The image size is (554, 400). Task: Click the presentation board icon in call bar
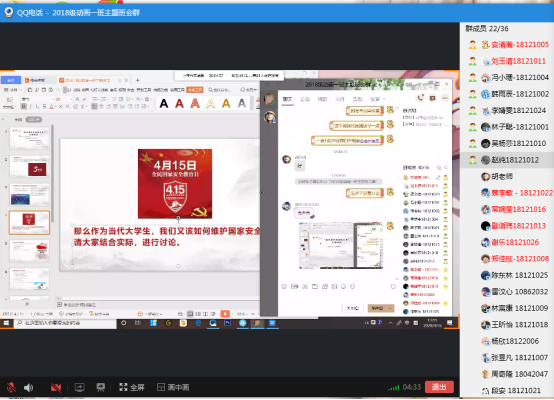pyautogui.click(x=101, y=388)
